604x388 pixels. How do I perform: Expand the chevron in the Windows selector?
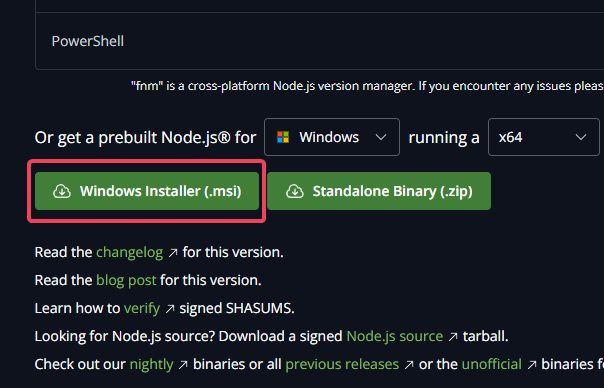point(381,137)
